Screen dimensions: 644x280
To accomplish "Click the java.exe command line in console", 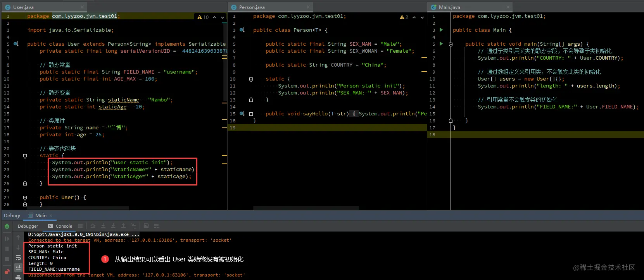I will click(83, 234).
